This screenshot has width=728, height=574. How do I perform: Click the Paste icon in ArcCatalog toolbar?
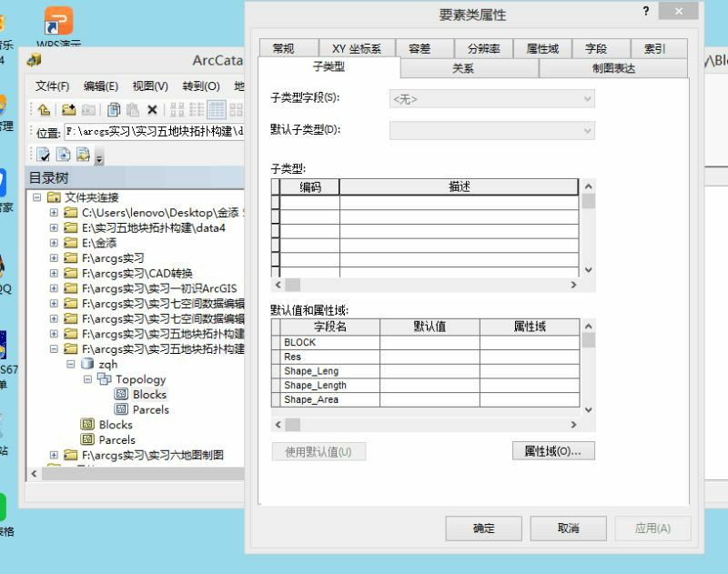tap(133, 110)
